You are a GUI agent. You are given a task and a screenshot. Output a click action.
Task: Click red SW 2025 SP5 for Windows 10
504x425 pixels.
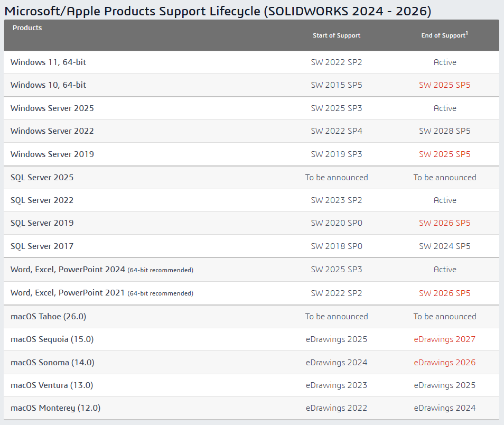coord(444,85)
